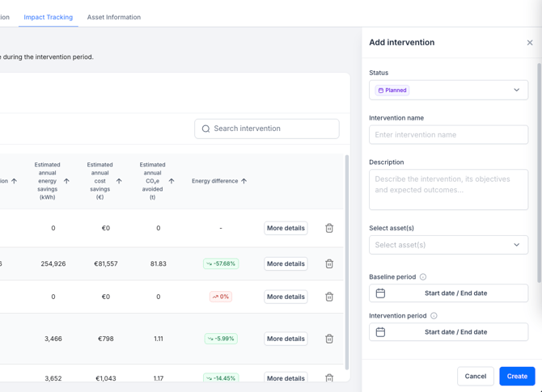Image resolution: width=542 pixels, height=392 pixels.
Task: Delete the 254,926 kWh intervention row
Action: (x=329, y=263)
